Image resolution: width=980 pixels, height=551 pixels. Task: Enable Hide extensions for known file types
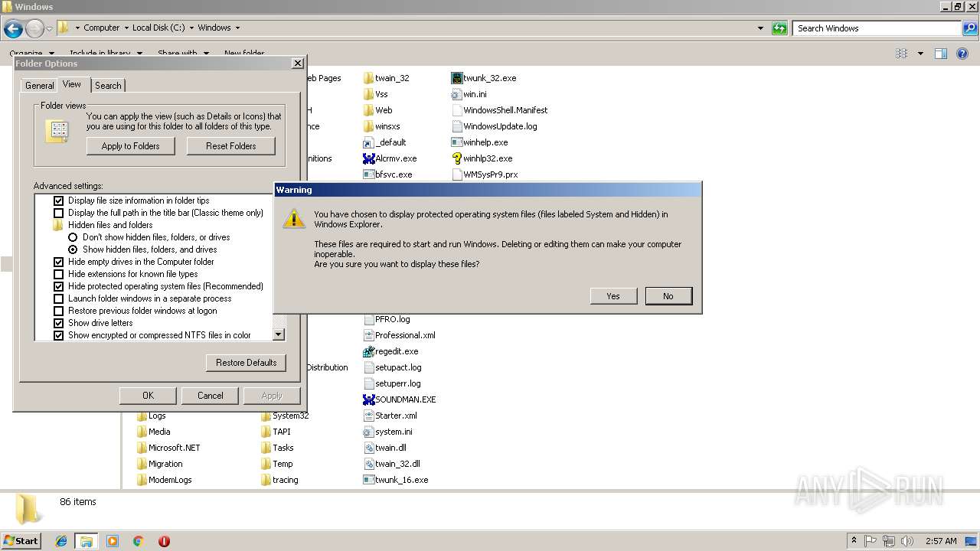(x=58, y=274)
